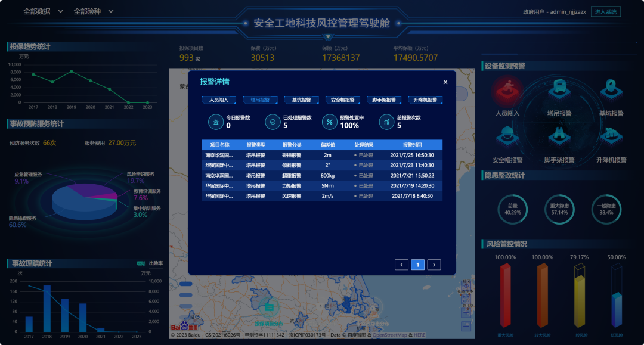Go to previous page of alarm table

pyautogui.click(x=402, y=265)
